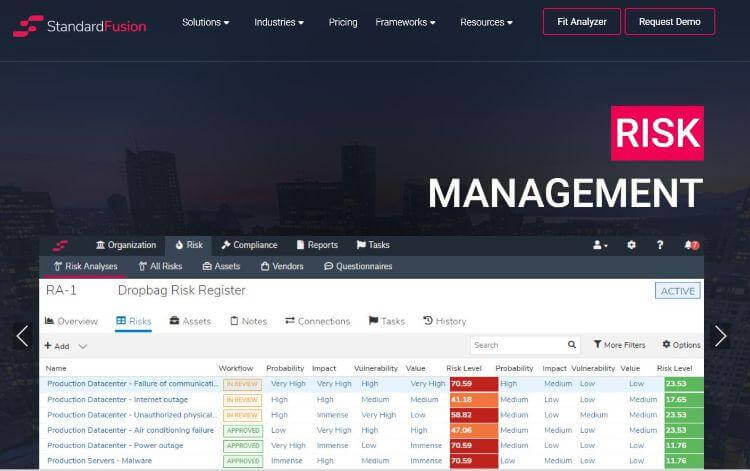
Task: Click the green 17.65 risk level cell
Action: (x=684, y=400)
